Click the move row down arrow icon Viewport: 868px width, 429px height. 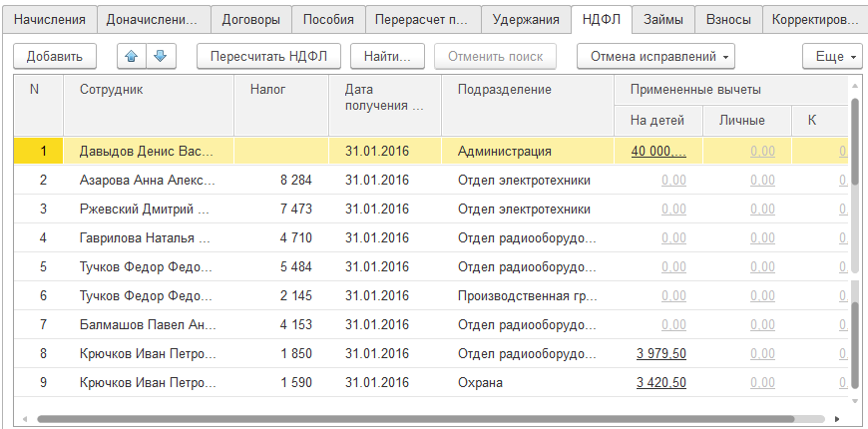[x=159, y=56]
